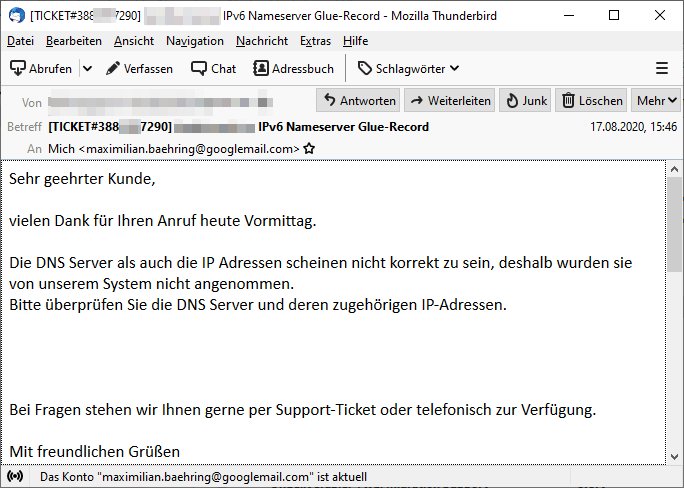Open the Chat toolbar button

214,68
